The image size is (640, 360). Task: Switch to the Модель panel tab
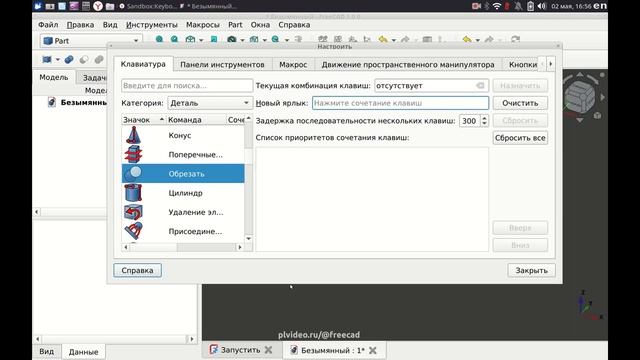coord(53,77)
